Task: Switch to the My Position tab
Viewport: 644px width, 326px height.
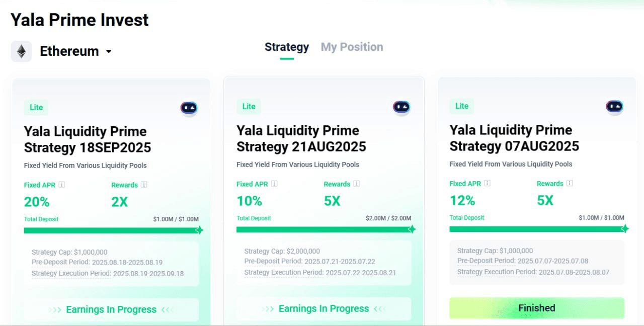Action: point(352,47)
